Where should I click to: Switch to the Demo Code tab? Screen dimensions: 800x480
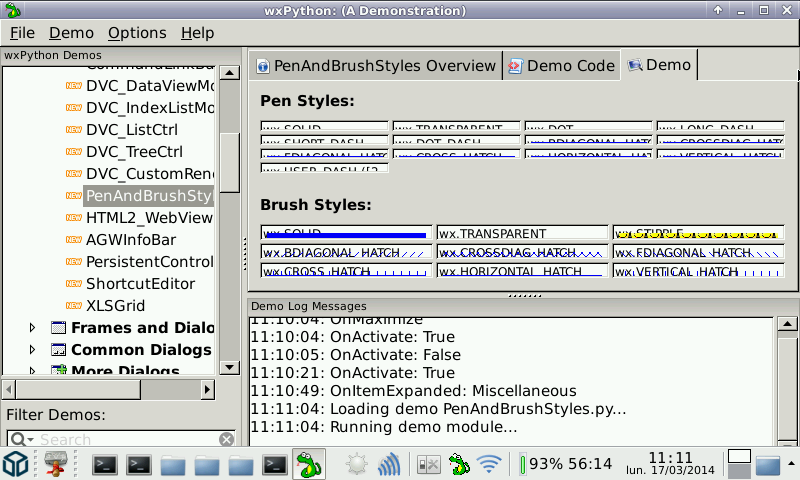coord(562,66)
